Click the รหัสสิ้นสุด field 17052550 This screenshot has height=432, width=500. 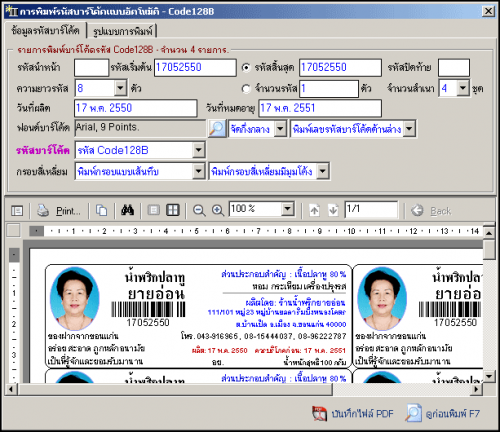(340, 68)
